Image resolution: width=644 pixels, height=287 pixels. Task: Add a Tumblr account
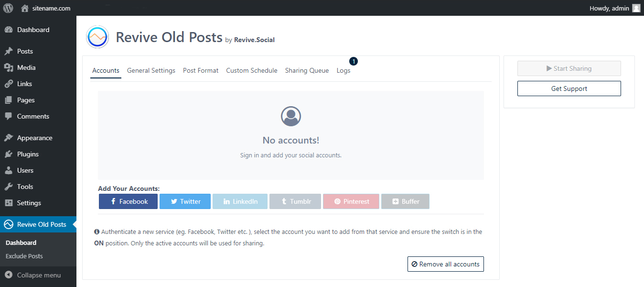295,201
